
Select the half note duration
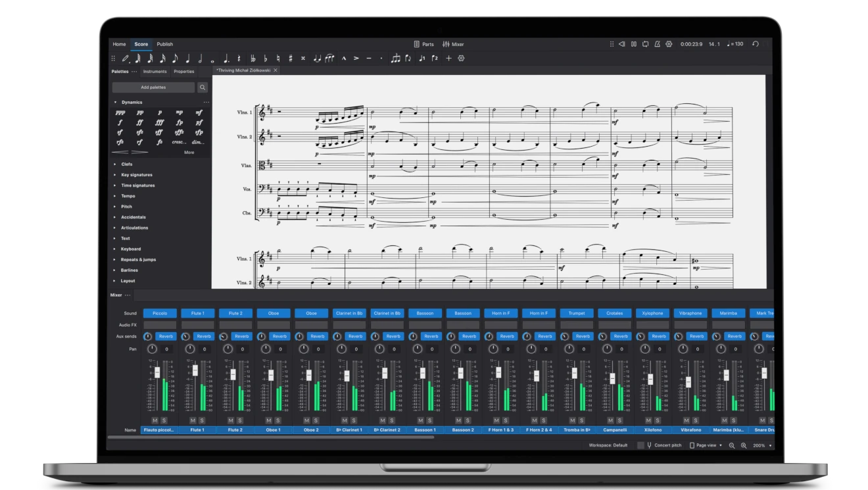(200, 58)
